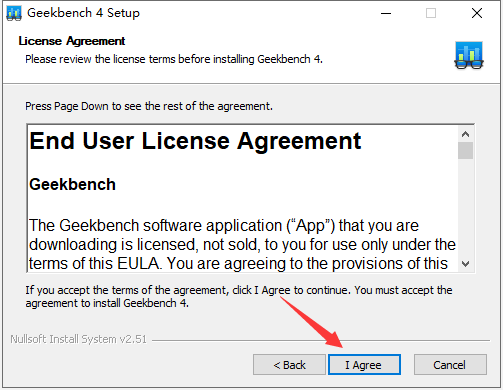Cancel the Geekbench 4 installation
The height and width of the screenshot is (390, 503).
tap(450, 365)
